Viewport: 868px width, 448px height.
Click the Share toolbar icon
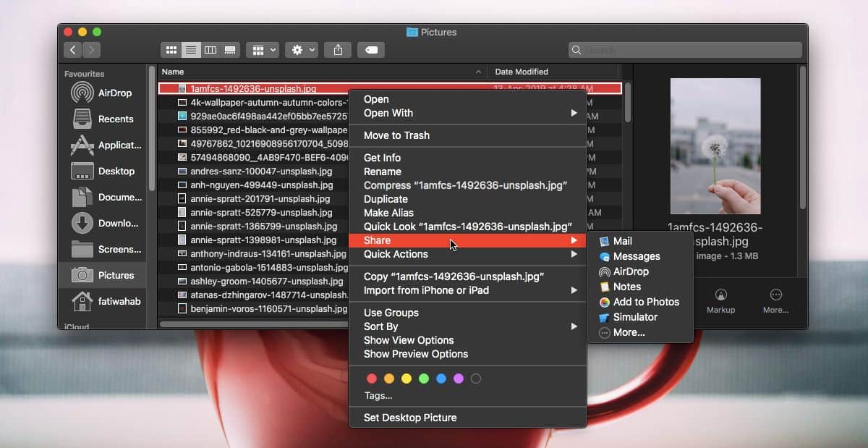[x=338, y=50]
